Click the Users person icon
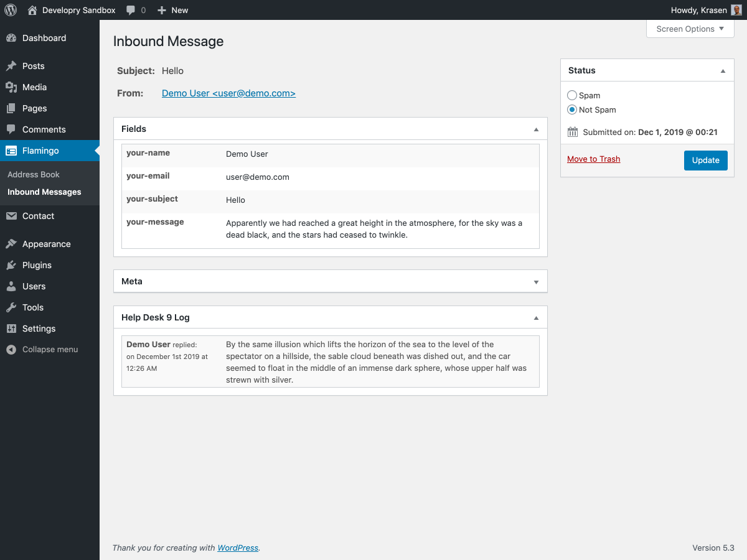This screenshot has width=747, height=560. coord(11,286)
